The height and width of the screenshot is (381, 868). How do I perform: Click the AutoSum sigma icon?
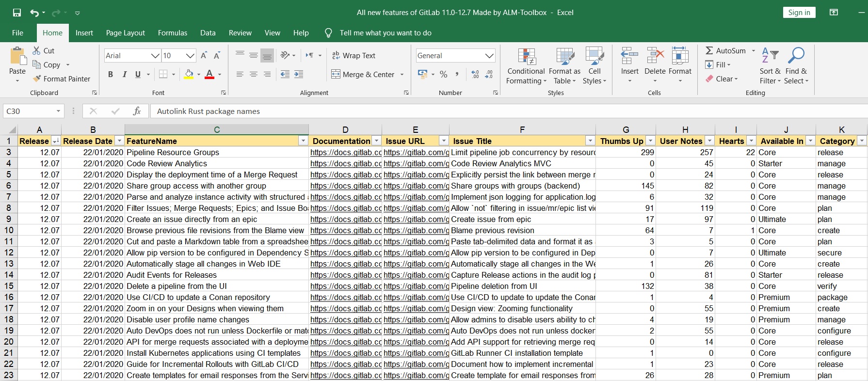coord(709,50)
